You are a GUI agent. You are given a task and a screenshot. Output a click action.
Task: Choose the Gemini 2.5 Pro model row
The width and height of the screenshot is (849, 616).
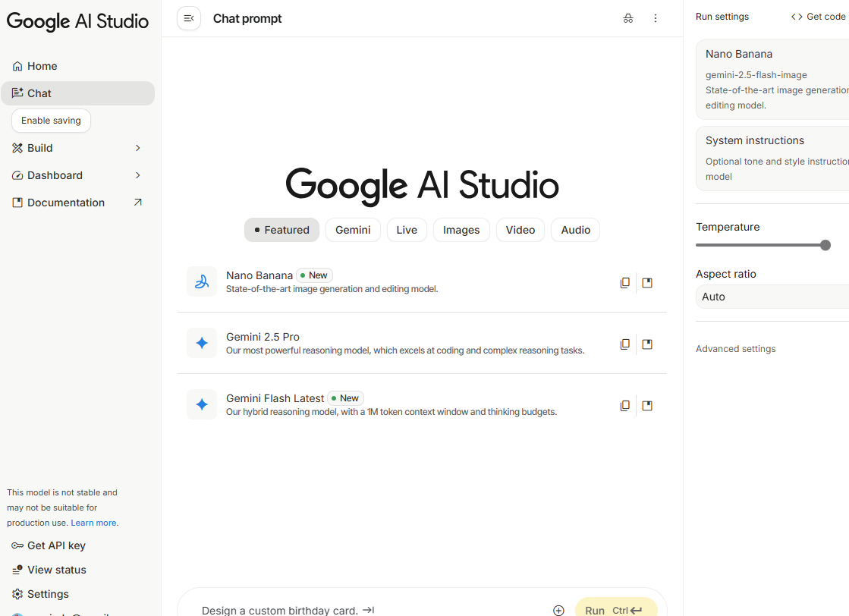pyautogui.click(x=422, y=343)
